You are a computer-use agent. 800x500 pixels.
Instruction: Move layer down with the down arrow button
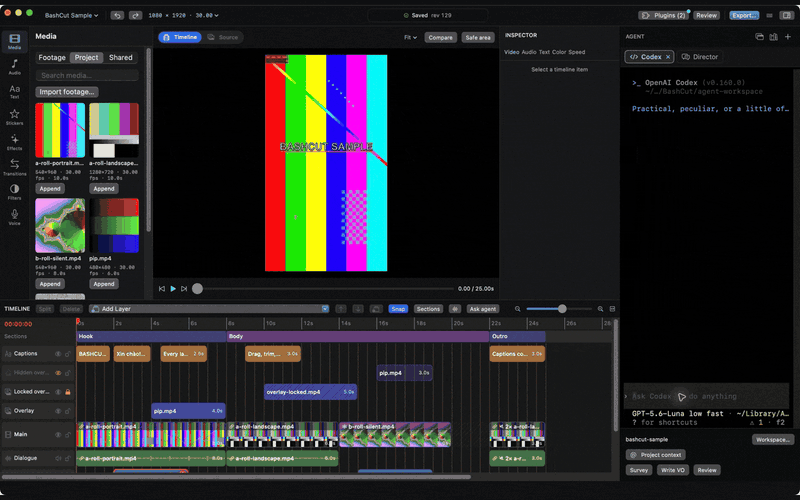click(x=358, y=309)
